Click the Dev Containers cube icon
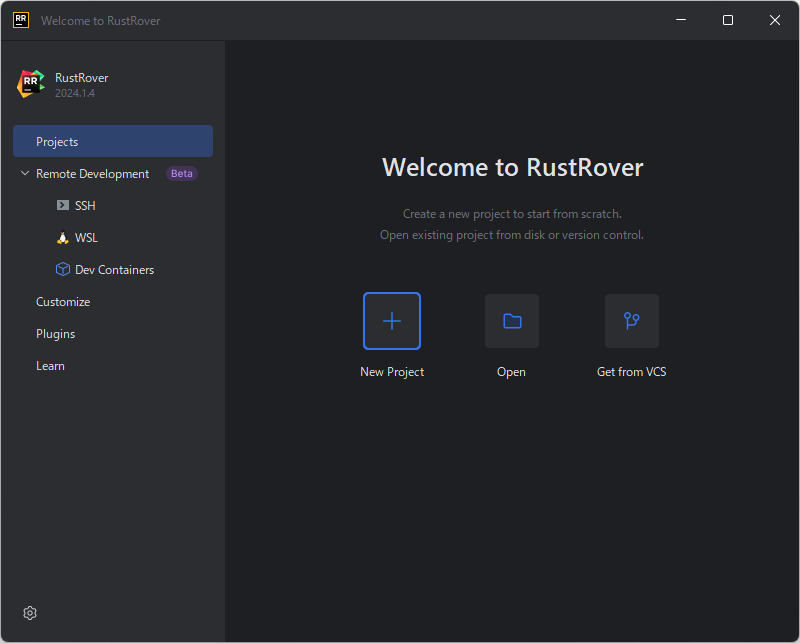 point(62,269)
